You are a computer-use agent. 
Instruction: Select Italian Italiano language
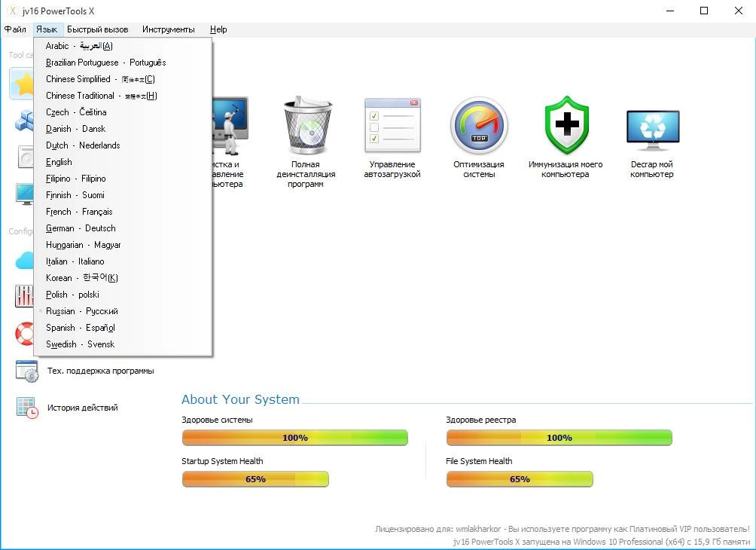pos(123,261)
